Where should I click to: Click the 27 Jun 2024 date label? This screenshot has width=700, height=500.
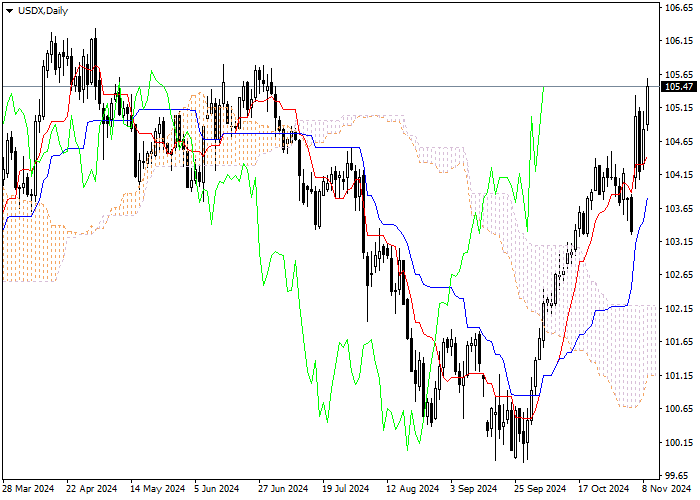click(283, 489)
